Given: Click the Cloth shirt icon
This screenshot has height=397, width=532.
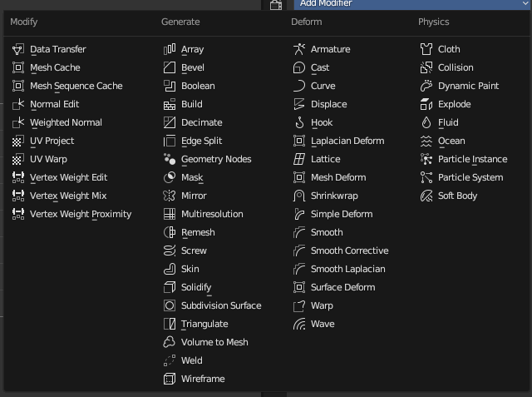Looking at the screenshot, I should (x=426, y=49).
